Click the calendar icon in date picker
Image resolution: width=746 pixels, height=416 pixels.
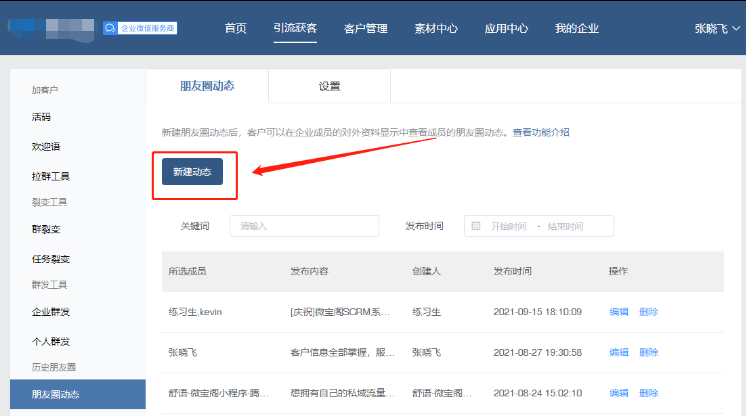click(x=476, y=226)
